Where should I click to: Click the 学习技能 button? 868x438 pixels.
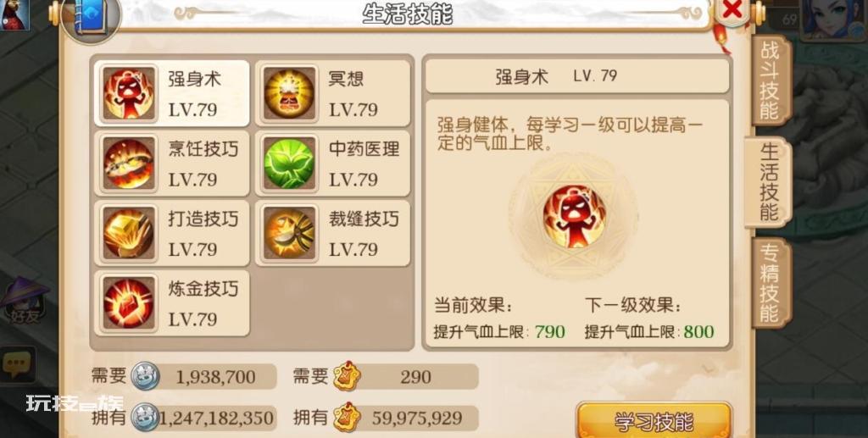[654, 421]
